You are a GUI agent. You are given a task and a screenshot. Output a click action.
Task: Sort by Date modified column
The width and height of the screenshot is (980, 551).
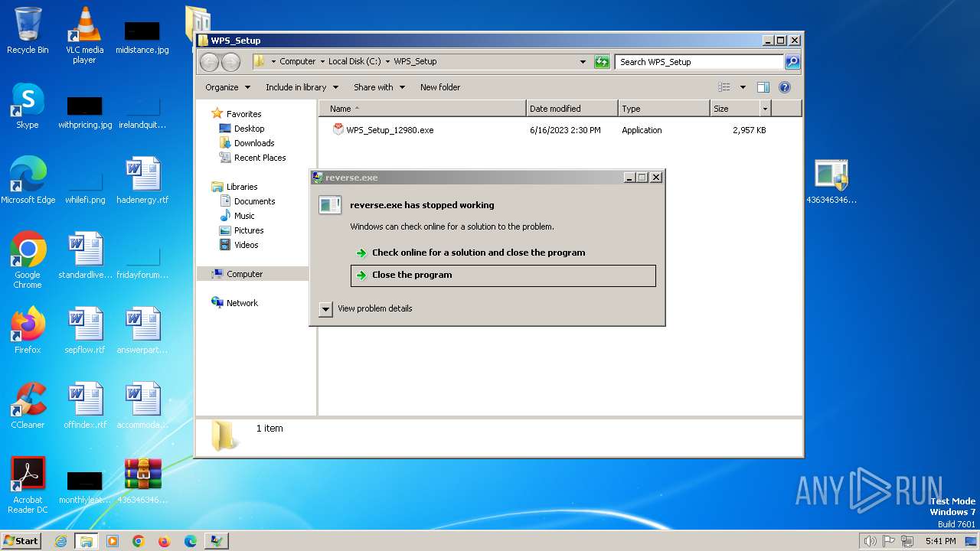click(x=572, y=109)
